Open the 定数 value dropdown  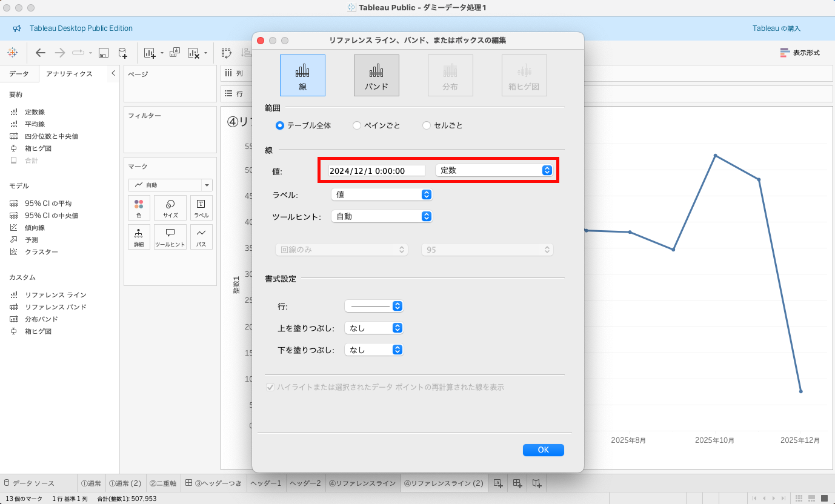(x=494, y=171)
